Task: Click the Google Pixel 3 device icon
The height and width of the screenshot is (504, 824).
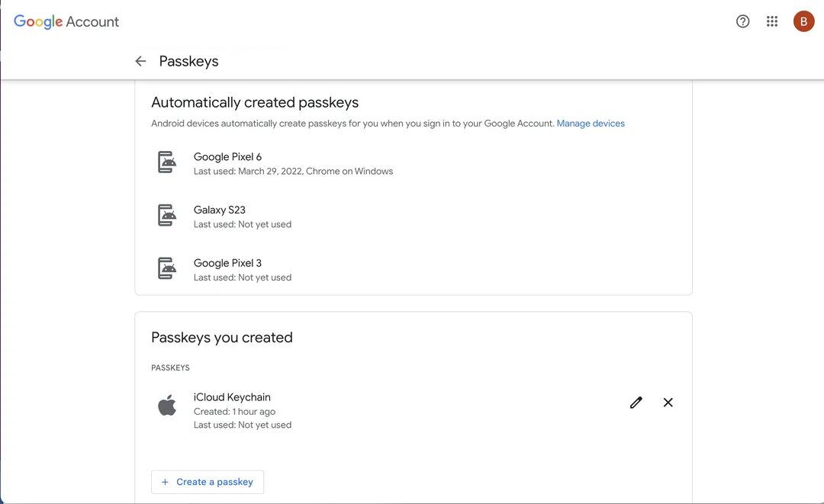Action: pyautogui.click(x=166, y=268)
